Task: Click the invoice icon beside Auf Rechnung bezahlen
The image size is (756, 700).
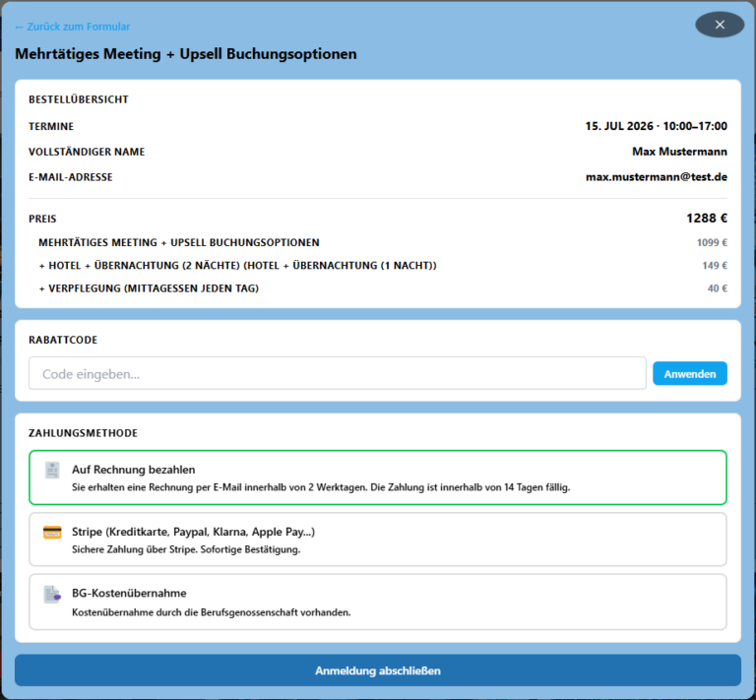Action: [x=52, y=470]
